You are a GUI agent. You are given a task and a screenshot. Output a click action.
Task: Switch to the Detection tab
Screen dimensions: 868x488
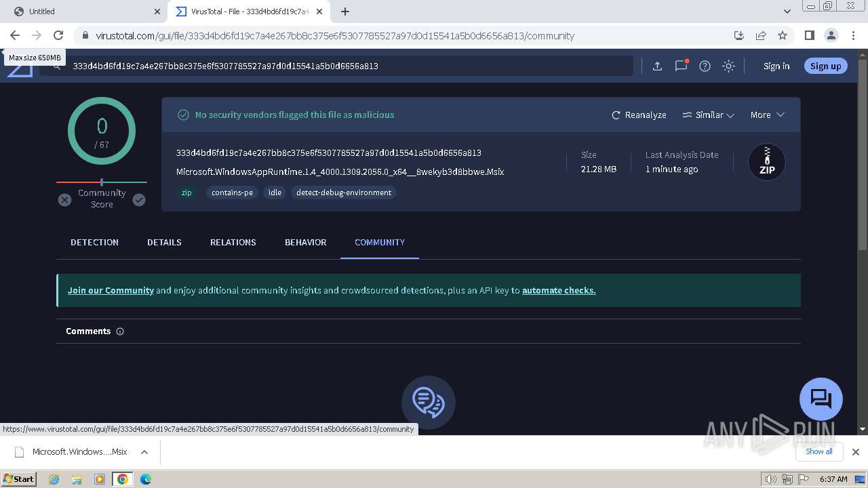coord(94,243)
